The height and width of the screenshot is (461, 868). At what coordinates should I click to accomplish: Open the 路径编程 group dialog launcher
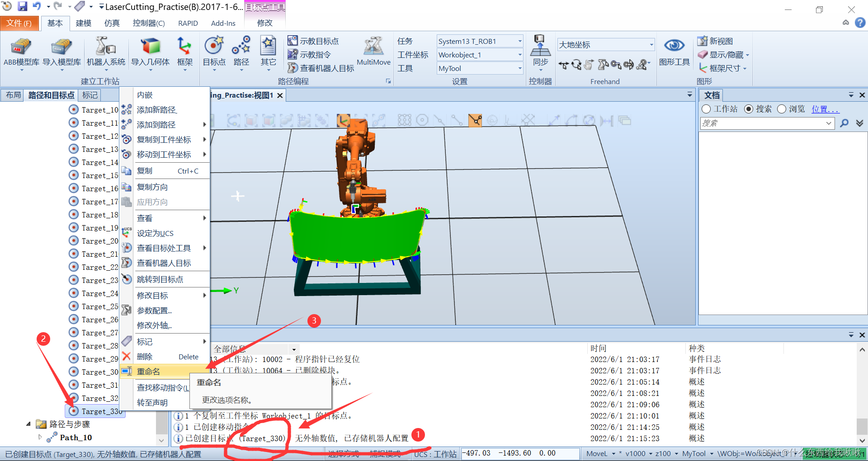[x=388, y=81]
